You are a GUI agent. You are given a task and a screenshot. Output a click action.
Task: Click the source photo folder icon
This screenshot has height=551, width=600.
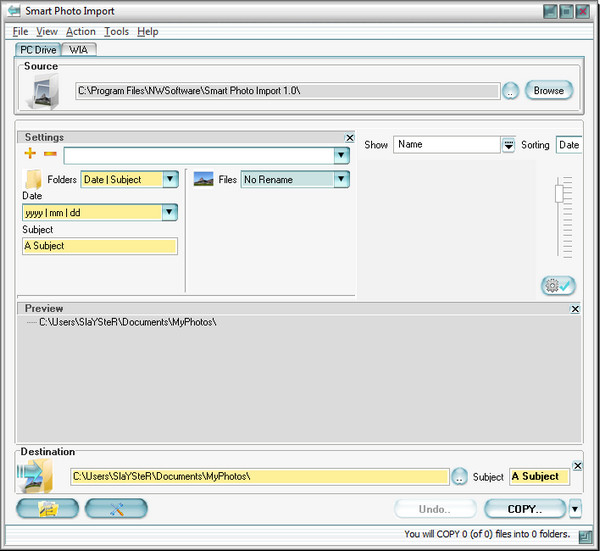(43, 92)
